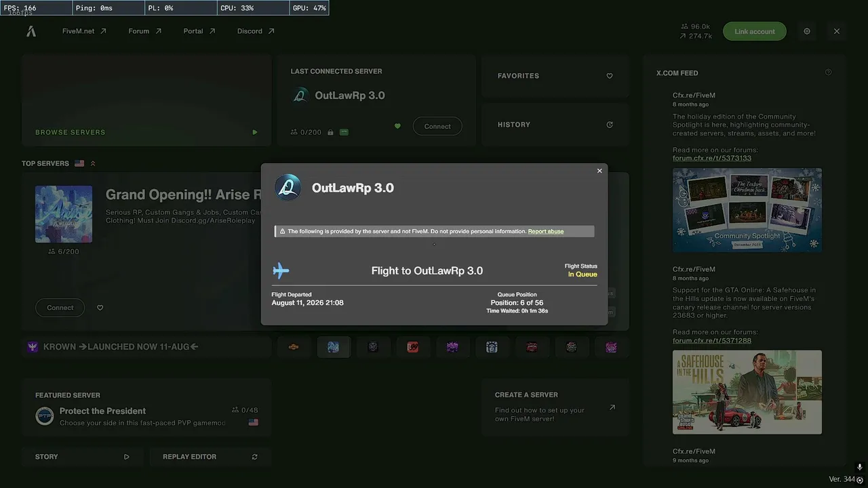This screenshot has height=488, width=868.
Task: Unfavorite OutLawRp 3.0 with the green heart
Action: click(x=397, y=126)
